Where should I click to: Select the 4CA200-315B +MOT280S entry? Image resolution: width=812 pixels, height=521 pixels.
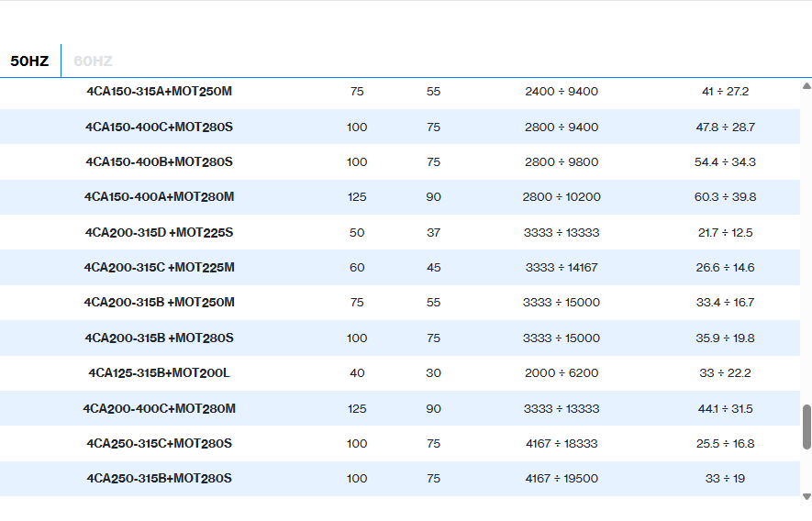[x=159, y=338]
